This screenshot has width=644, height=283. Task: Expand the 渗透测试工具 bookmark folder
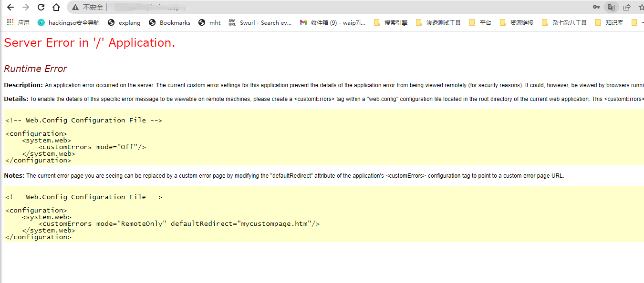[438, 22]
